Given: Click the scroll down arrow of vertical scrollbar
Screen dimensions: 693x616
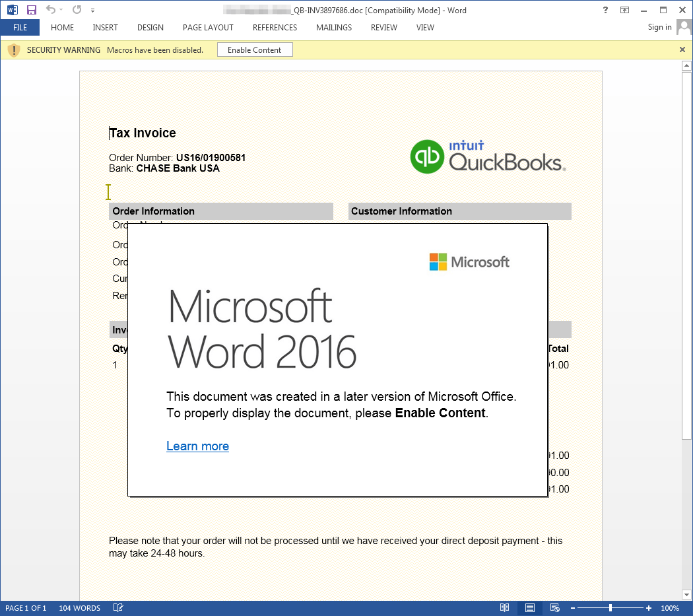Looking at the screenshot, I should click(686, 594).
